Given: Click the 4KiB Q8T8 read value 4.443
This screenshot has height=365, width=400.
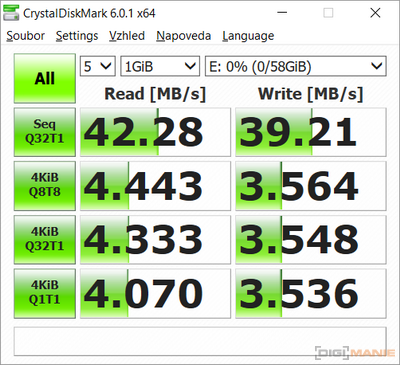Looking at the screenshot, I should pyautogui.click(x=155, y=186).
